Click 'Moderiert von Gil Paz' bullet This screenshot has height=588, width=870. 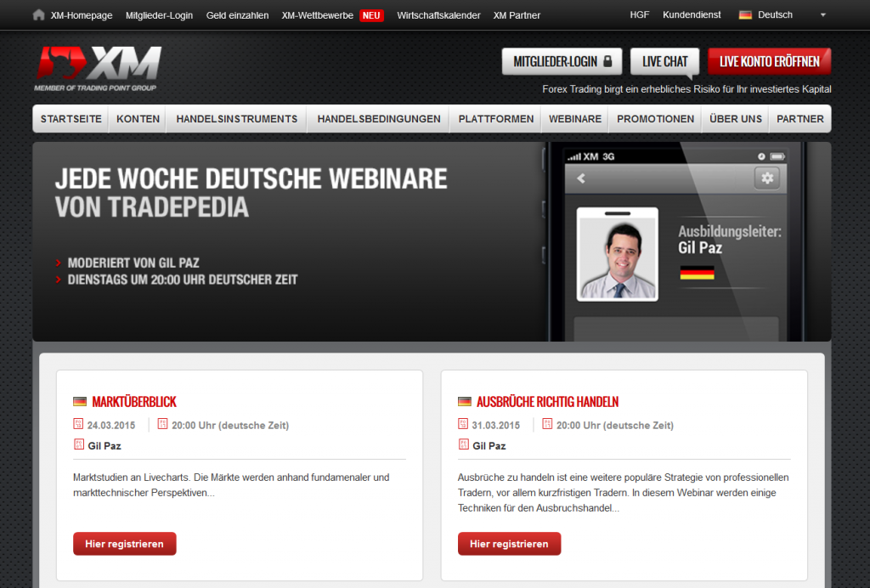[133, 263]
